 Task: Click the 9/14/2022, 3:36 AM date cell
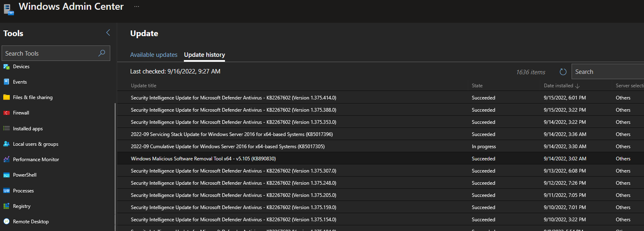click(565, 134)
